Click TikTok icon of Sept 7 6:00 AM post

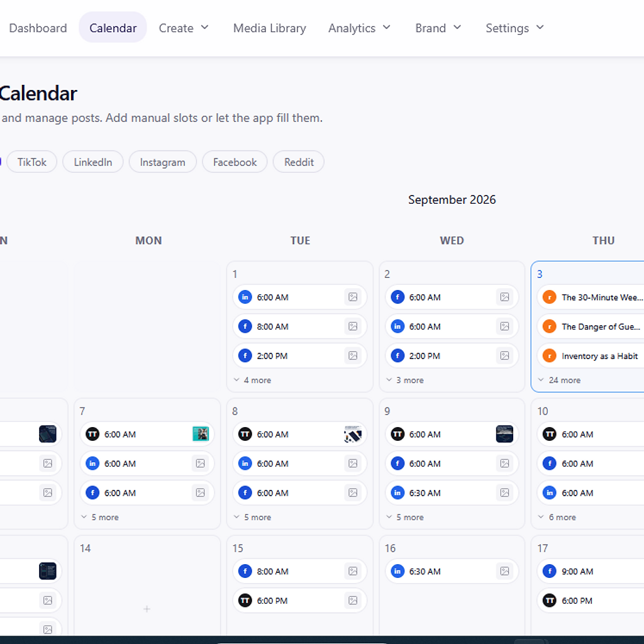[92, 434]
